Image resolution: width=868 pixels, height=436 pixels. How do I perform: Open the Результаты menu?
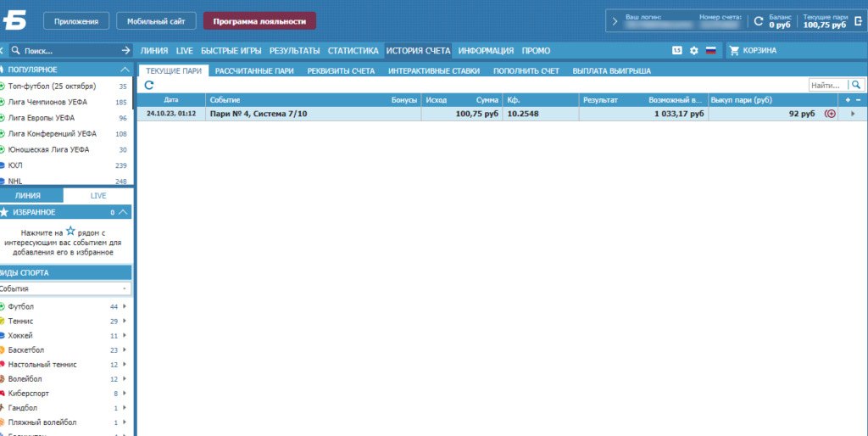[294, 50]
